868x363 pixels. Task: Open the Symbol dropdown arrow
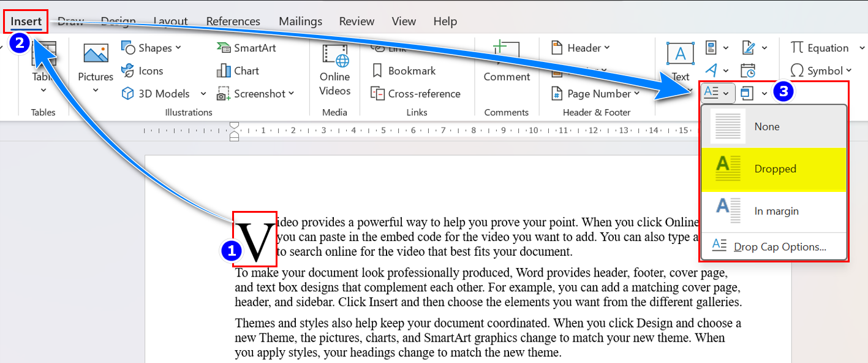point(848,71)
